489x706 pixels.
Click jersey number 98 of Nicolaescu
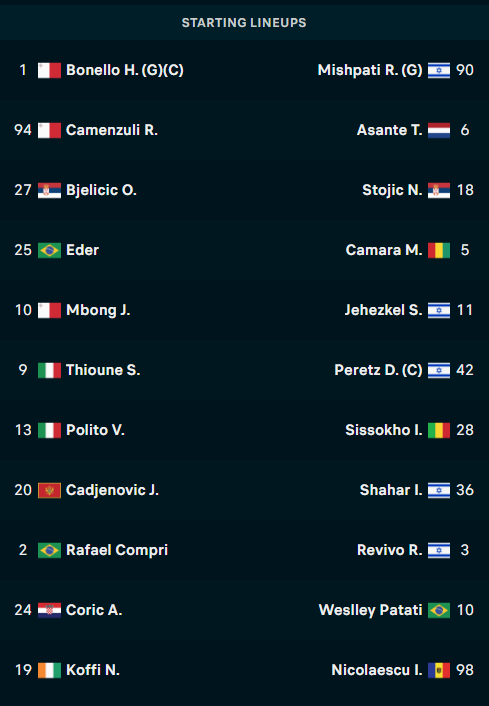tap(465, 670)
